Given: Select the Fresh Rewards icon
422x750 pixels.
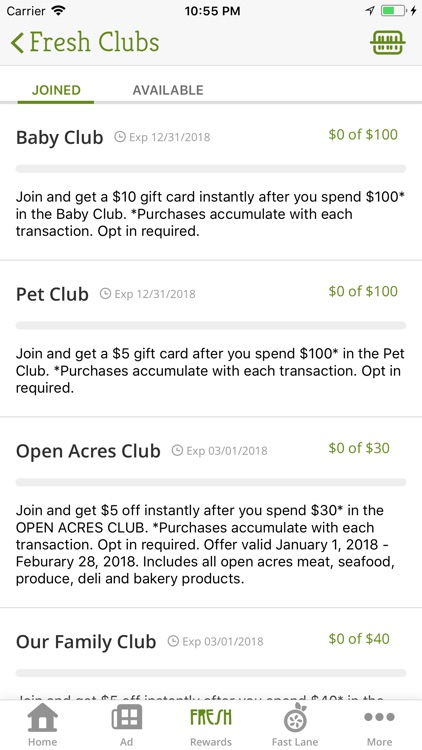Looking at the screenshot, I should [211, 717].
